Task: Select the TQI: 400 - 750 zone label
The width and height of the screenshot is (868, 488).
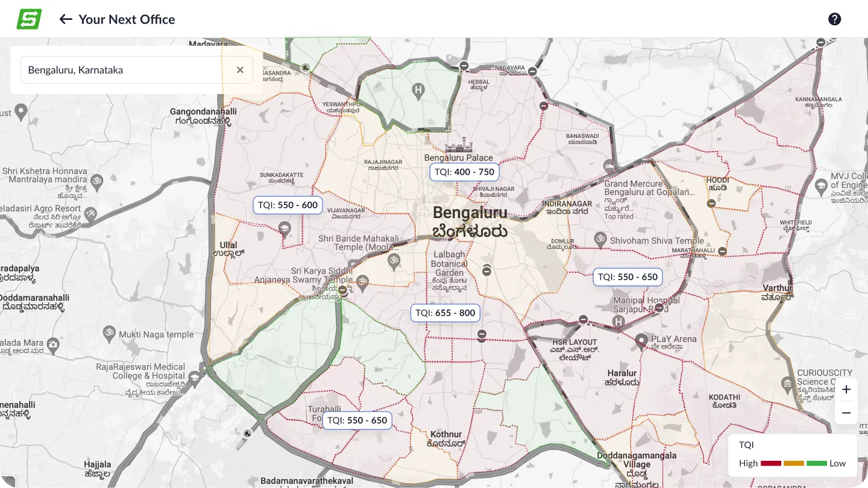Action: pos(464,172)
